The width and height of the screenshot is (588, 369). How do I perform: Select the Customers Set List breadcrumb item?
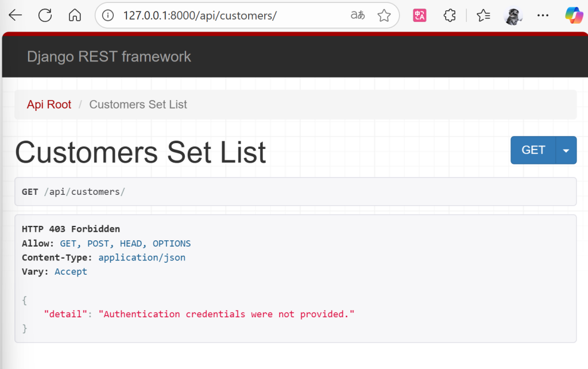click(138, 105)
